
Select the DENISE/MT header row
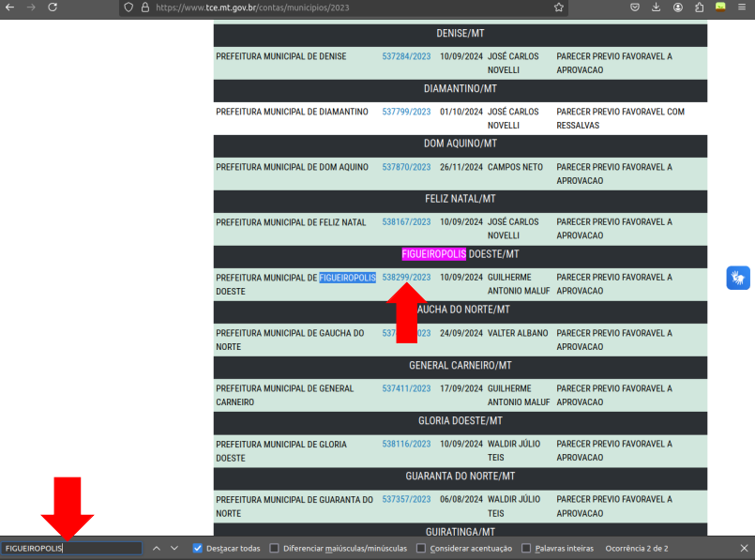pyautogui.click(x=461, y=34)
